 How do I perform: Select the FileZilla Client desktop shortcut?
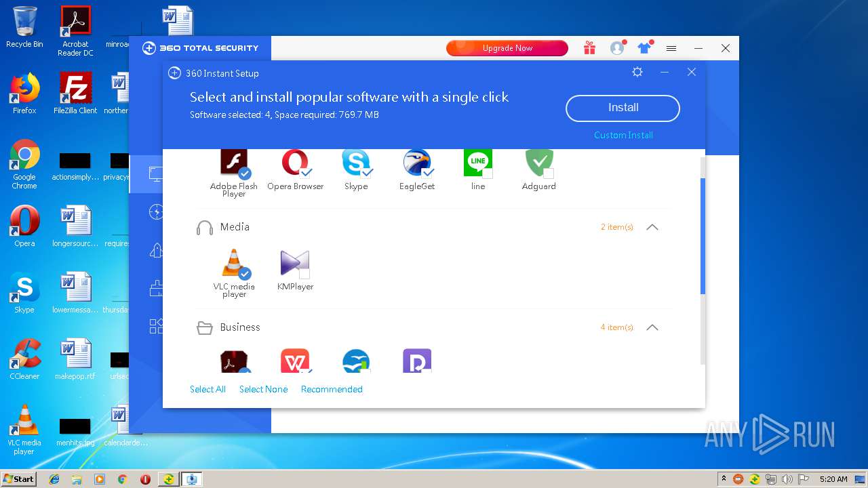coord(76,94)
